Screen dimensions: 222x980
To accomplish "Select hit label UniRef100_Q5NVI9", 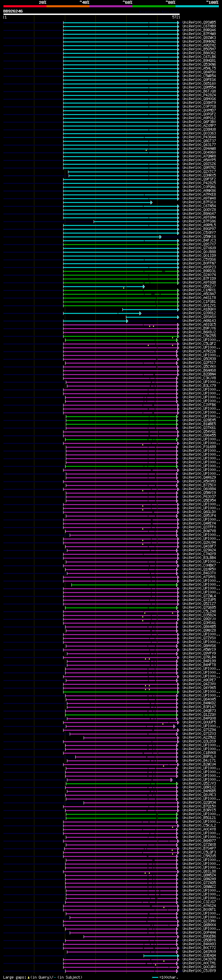I will point(199,493).
